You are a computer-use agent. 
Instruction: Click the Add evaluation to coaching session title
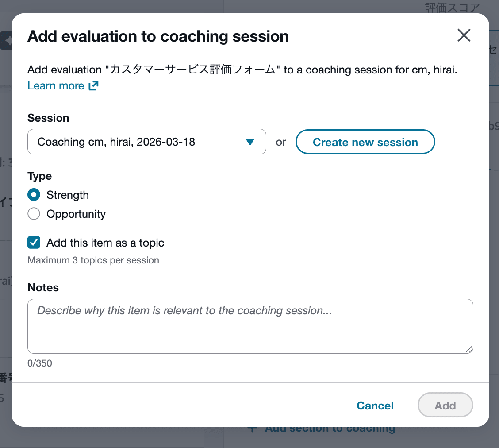158,36
